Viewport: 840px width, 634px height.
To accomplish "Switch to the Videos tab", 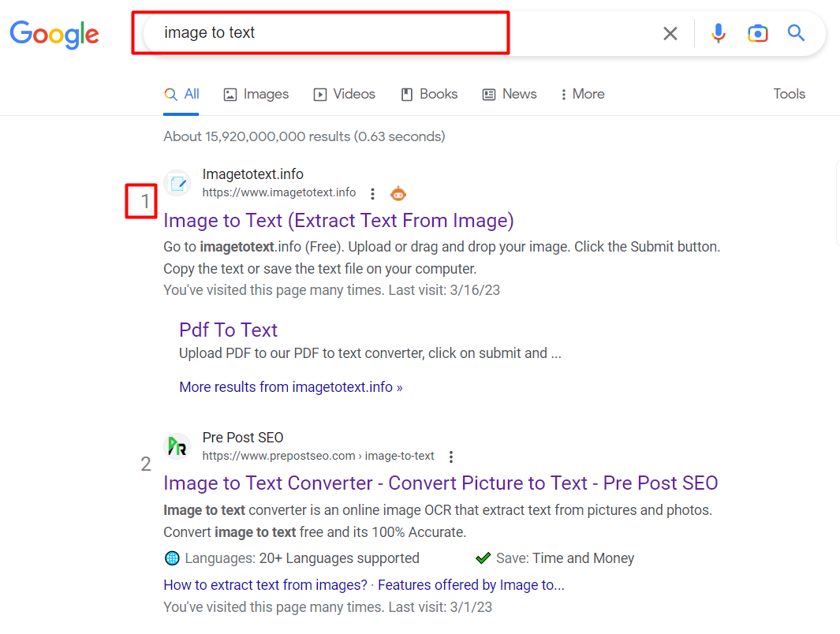I will (x=345, y=95).
